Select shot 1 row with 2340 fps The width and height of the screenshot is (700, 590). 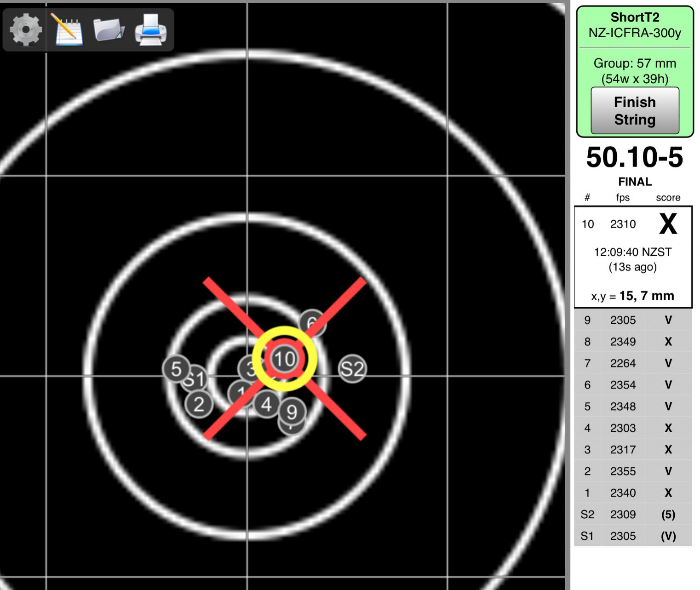[x=633, y=493]
